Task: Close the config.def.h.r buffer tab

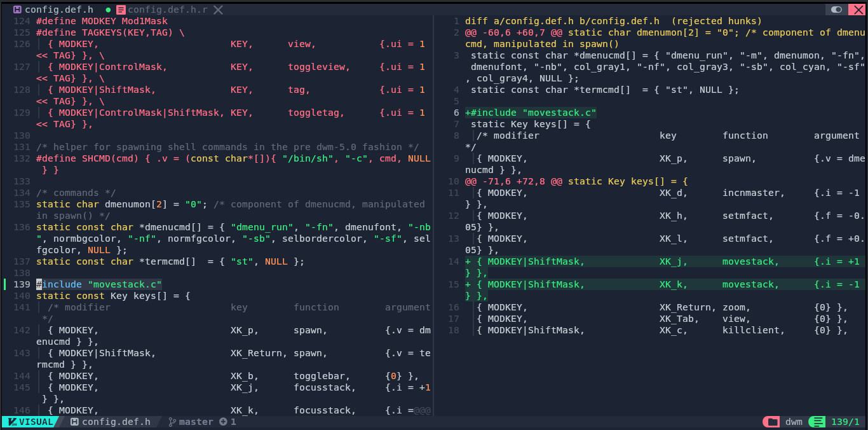Action: tap(218, 10)
